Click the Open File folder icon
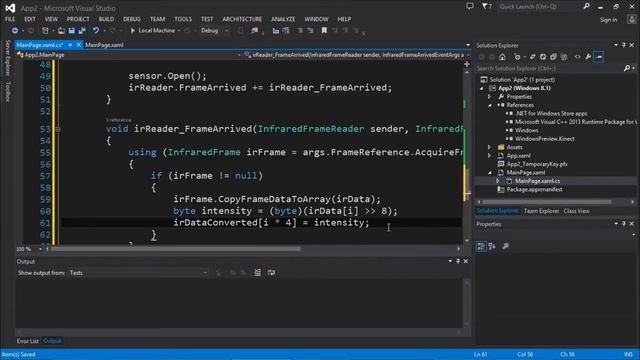Image resolution: width=640 pixels, height=360 pixels. click(61, 31)
